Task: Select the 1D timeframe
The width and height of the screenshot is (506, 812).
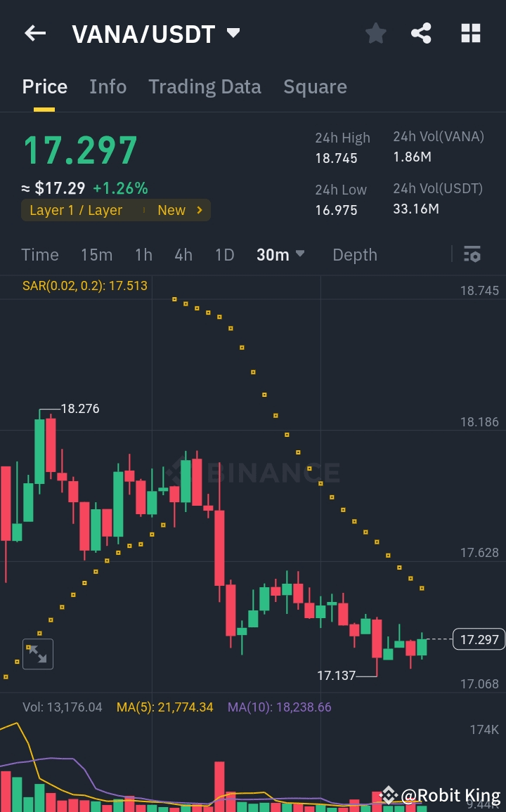Action: pos(224,255)
